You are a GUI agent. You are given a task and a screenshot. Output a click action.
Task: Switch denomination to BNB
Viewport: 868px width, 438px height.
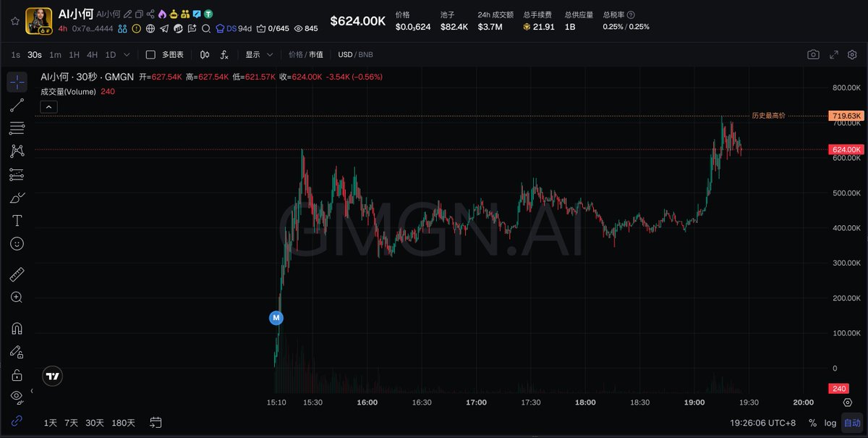click(366, 55)
